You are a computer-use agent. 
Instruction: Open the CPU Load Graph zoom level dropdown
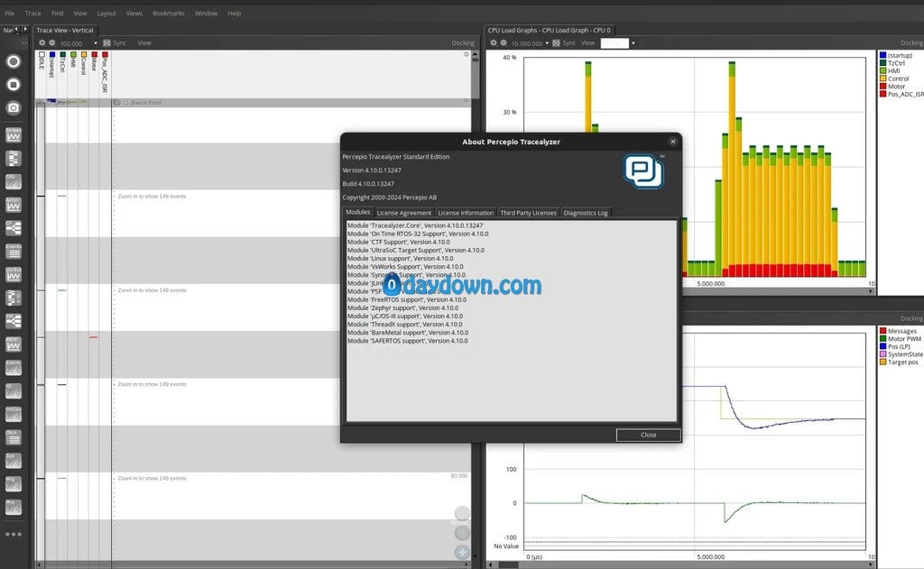[x=547, y=43]
